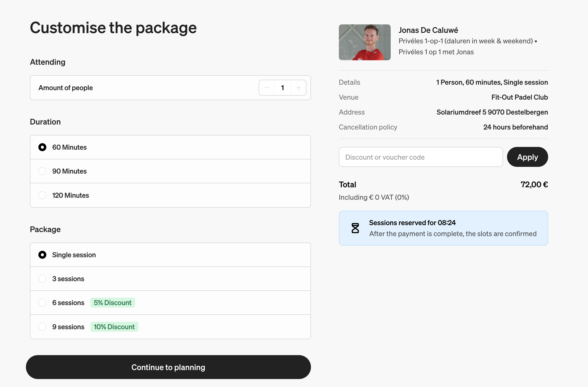Click the Jonas De Caluwé trainer name

coord(428,30)
